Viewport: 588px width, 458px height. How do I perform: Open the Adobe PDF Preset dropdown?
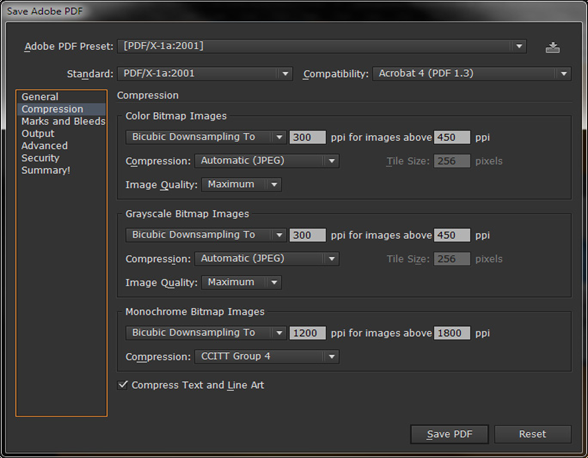pyautogui.click(x=322, y=47)
